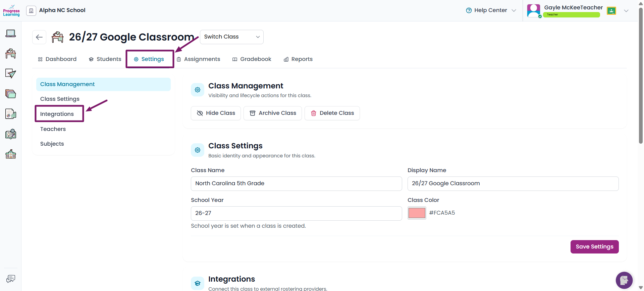Click the #FCA5A5 color code text
The image size is (644, 291).
click(x=442, y=213)
